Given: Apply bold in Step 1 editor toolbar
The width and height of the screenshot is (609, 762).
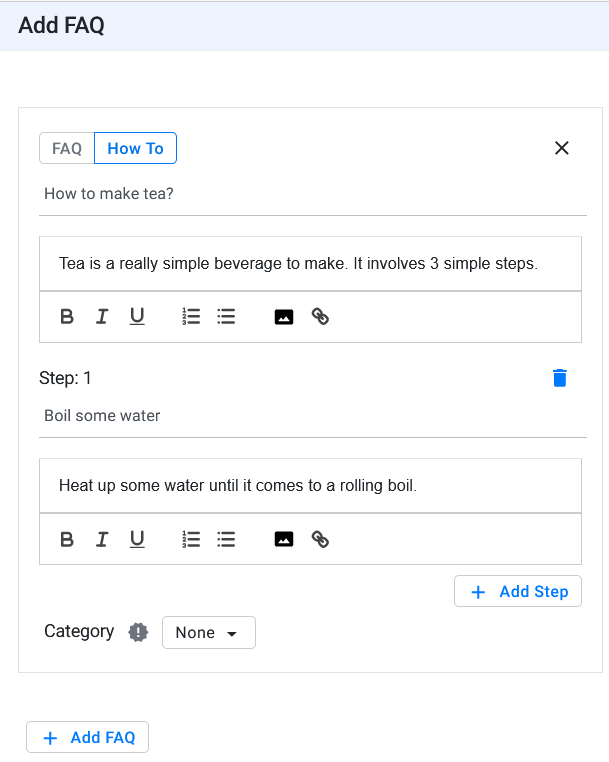Looking at the screenshot, I should click(x=67, y=539).
